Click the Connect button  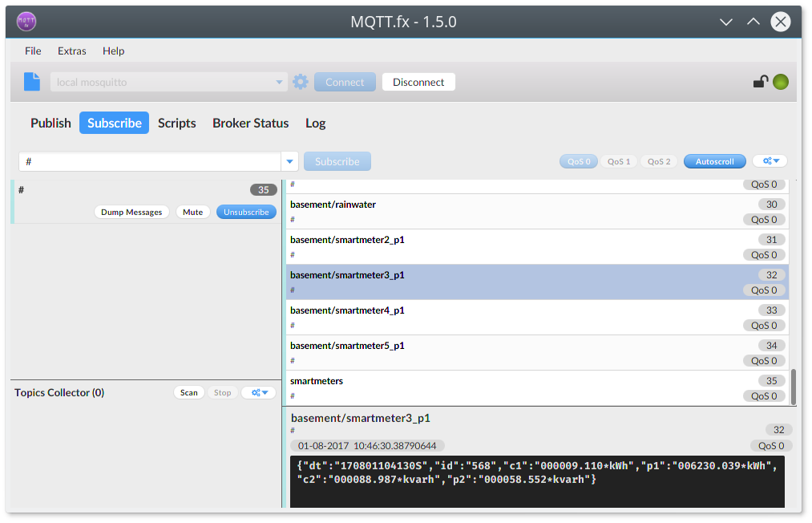click(345, 82)
